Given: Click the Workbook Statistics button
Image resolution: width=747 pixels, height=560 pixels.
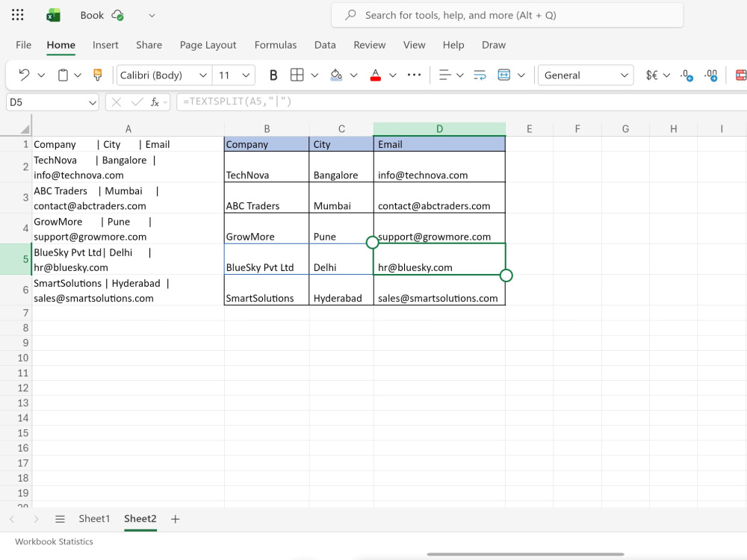Looking at the screenshot, I should (54, 541).
